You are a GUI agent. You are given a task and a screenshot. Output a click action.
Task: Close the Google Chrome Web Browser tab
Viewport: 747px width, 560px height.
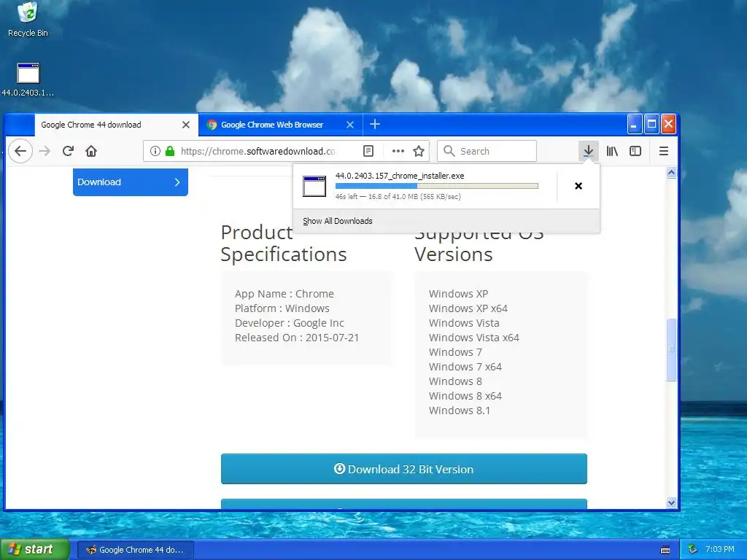350,125
